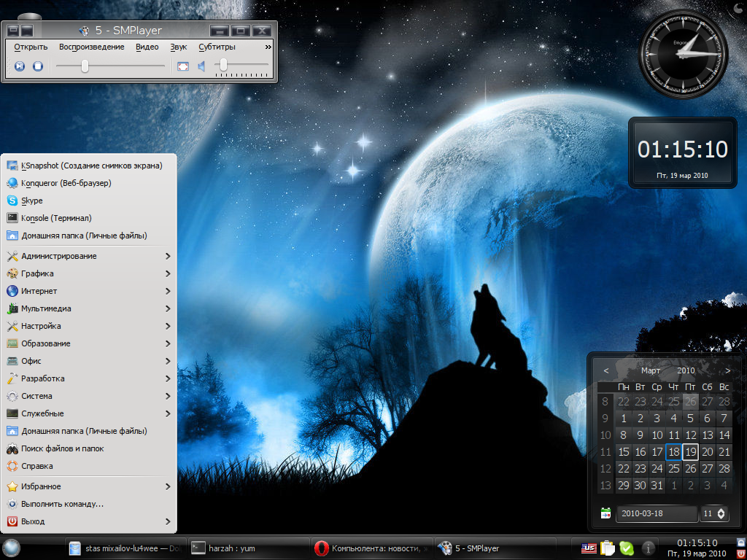Show hidden SMPlayer menus via » chevron

(268, 47)
